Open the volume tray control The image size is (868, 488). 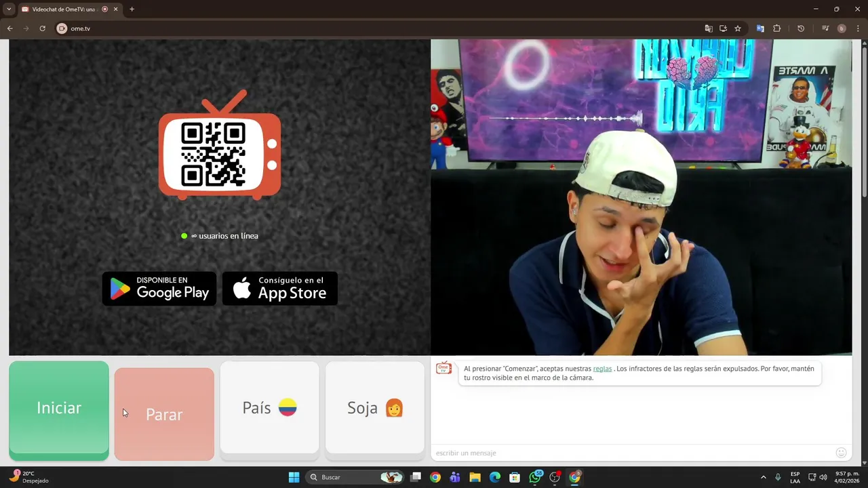point(823,477)
